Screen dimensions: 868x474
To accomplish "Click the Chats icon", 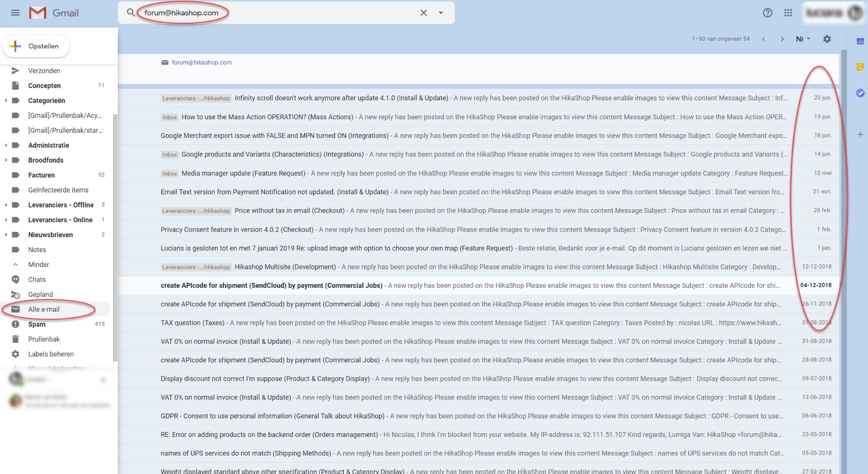I will (15, 279).
